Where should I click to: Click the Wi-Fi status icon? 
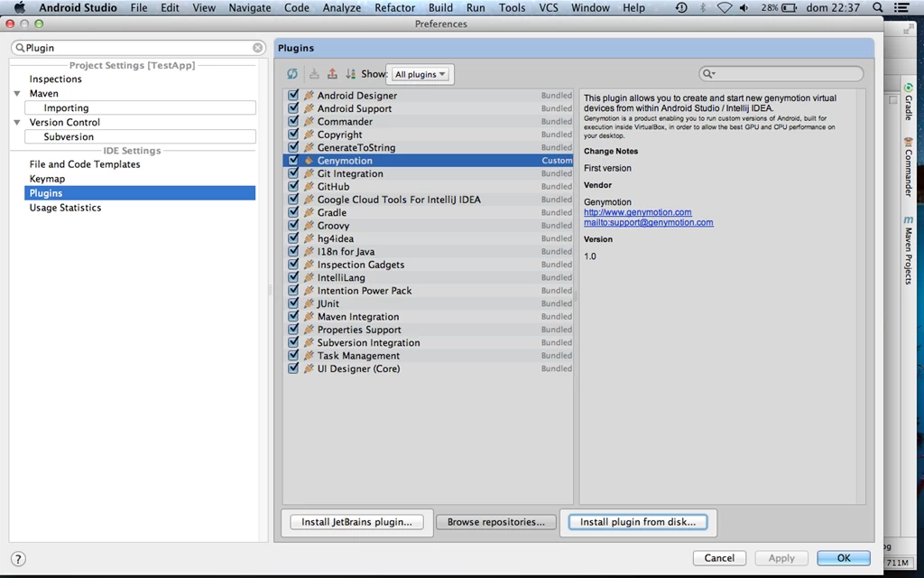pyautogui.click(x=725, y=7)
